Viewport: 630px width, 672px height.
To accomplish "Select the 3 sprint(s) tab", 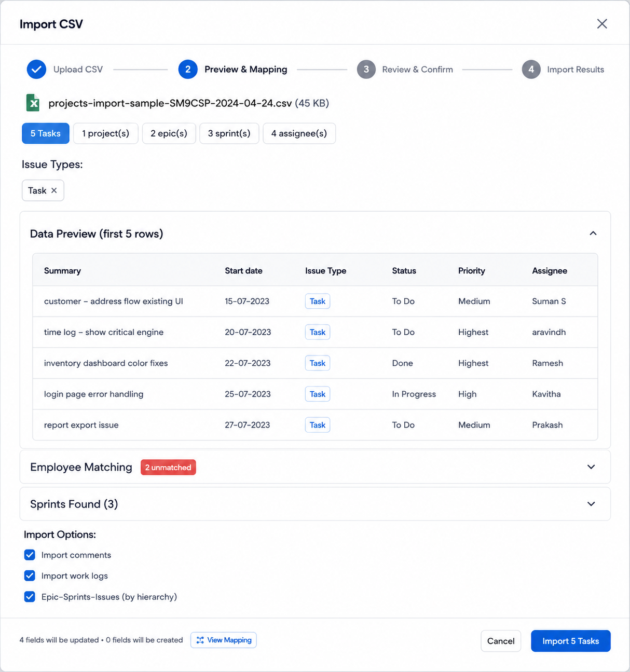I will coord(229,133).
